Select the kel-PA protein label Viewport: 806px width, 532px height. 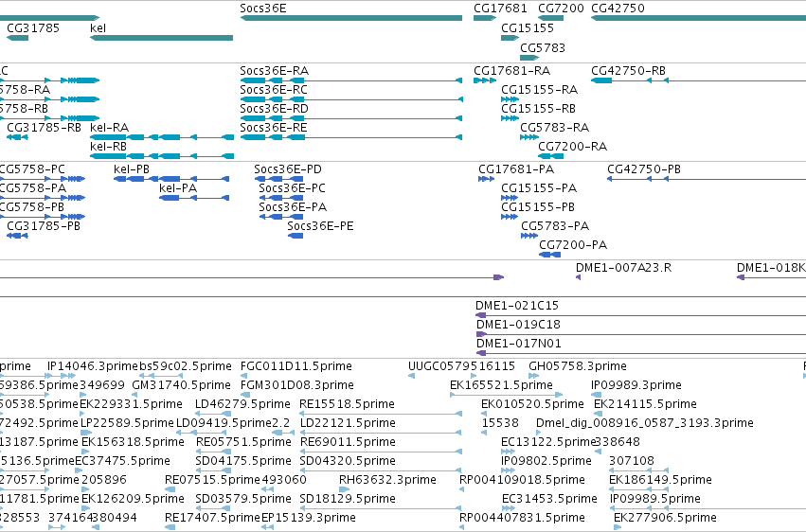[x=178, y=188]
